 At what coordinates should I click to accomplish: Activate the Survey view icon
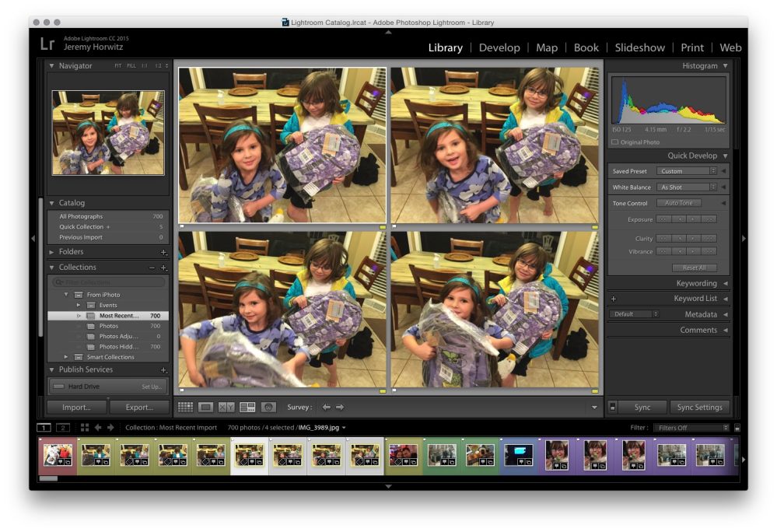coord(247,406)
